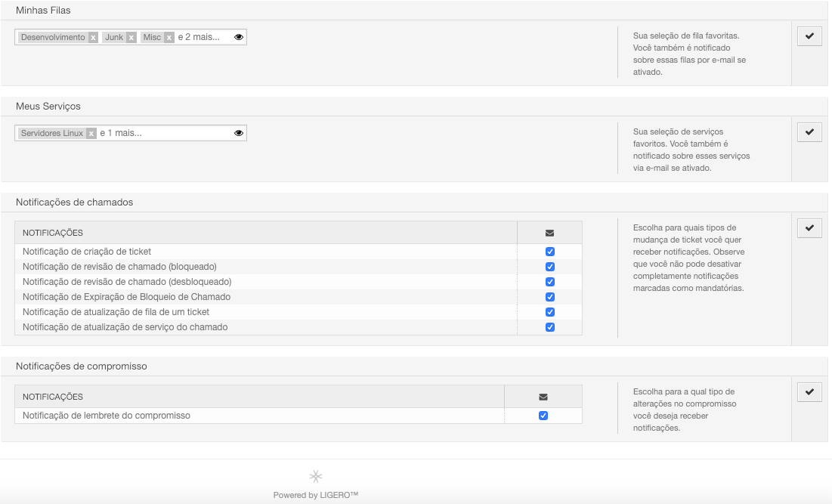Save Minhas Filas with checkmark button
832x504 pixels.
[x=810, y=36]
